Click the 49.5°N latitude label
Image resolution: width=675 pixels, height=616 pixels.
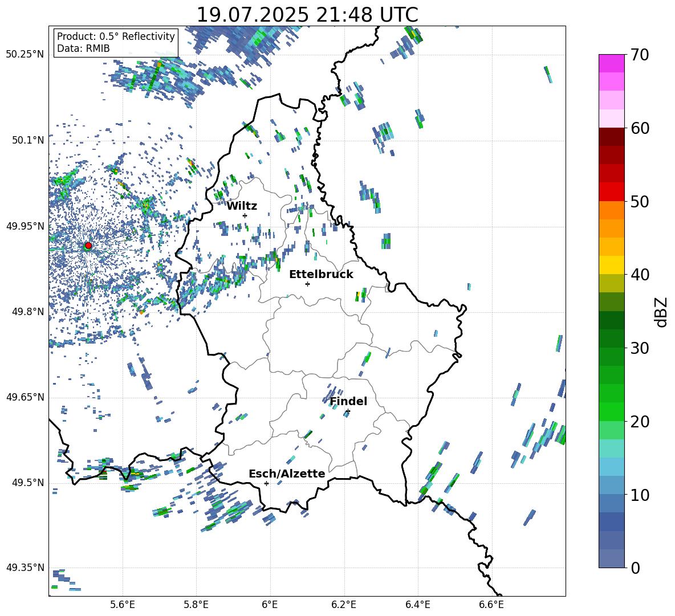pos(28,483)
